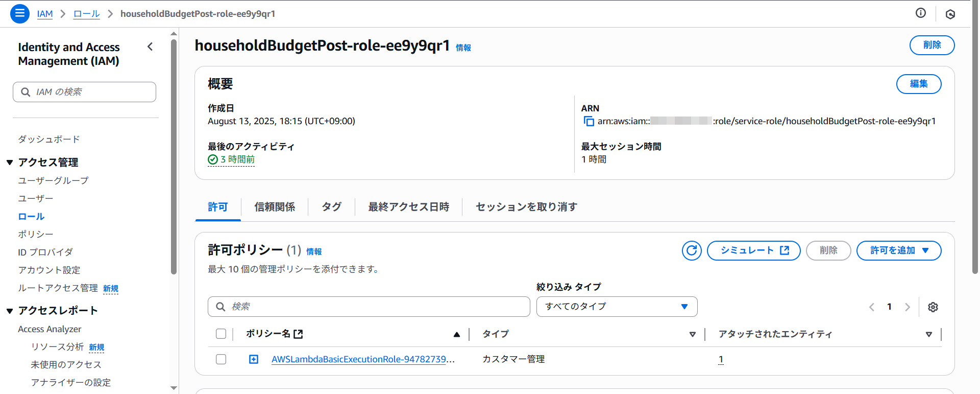Collapse the アクセスレポート sidebar section
This screenshot has width=980, height=394.
[10, 311]
